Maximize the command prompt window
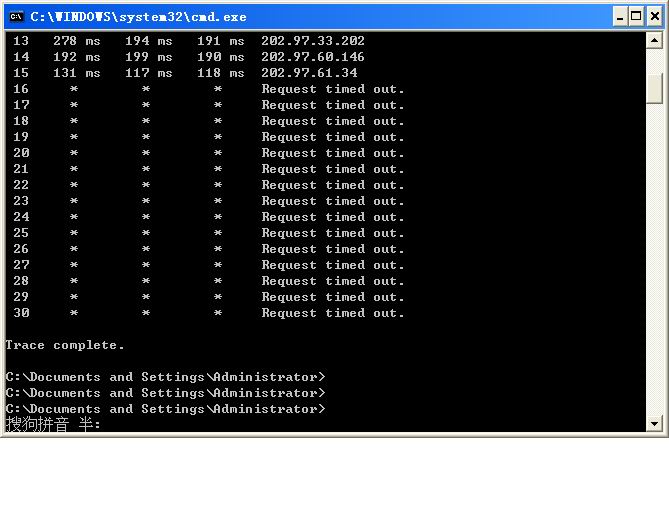The width and height of the screenshot is (669, 512). [x=636, y=16]
